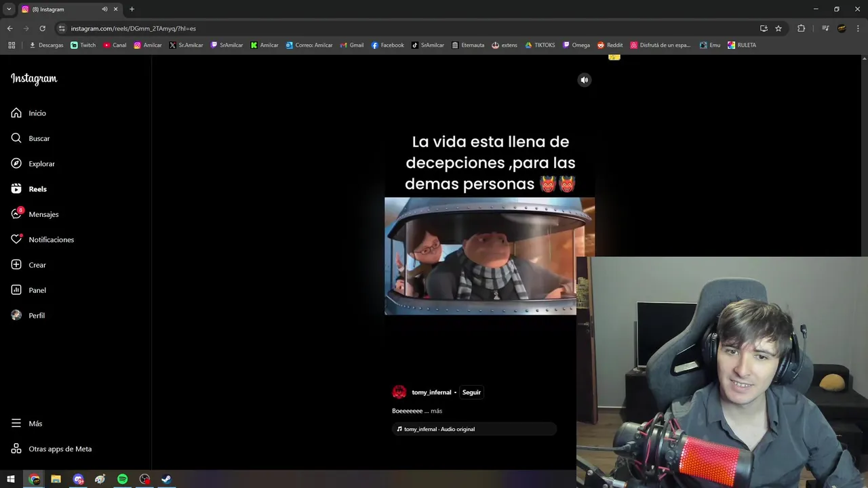868x488 pixels.
Task: Open tomy_infernal profile avatar
Action: pos(399,392)
